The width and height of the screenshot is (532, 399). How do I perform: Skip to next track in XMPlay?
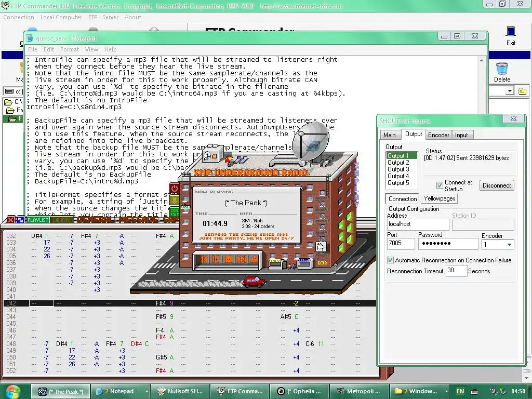coord(241,260)
